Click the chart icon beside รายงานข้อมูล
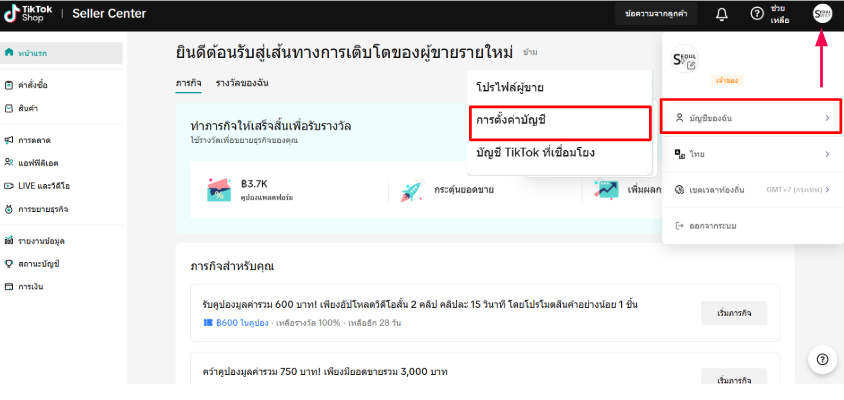Image resolution: width=844 pixels, height=400 pixels. click(x=9, y=241)
